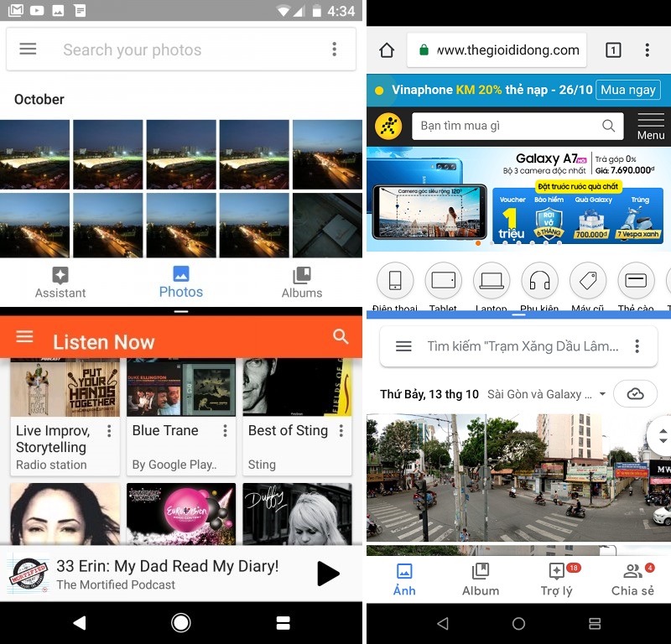The image size is (671, 644).
Task: Open overflow menu beside Search your photos
Action: click(x=334, y=49)
